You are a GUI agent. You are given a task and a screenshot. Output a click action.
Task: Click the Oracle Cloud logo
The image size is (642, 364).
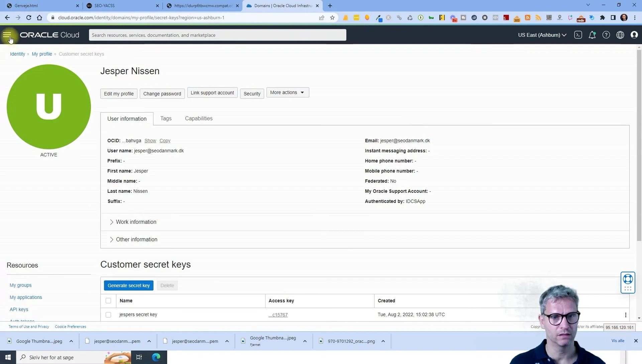[49, 35]
